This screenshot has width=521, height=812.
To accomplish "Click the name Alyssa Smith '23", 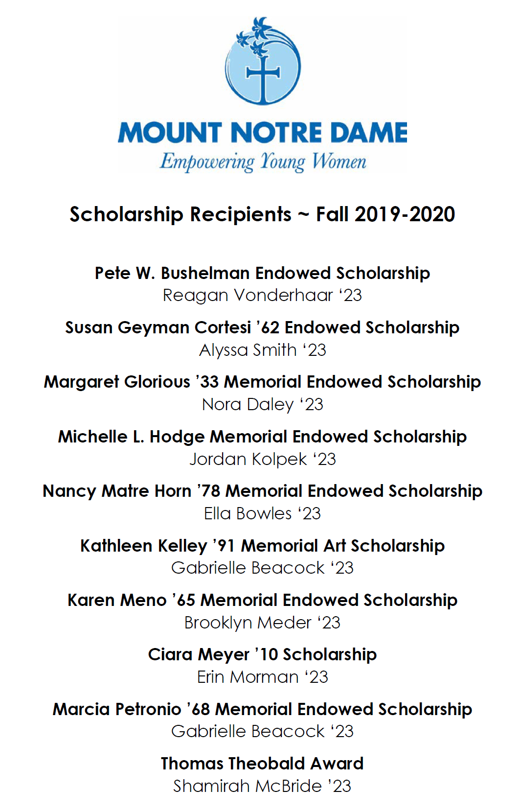I will coord(262,350).
